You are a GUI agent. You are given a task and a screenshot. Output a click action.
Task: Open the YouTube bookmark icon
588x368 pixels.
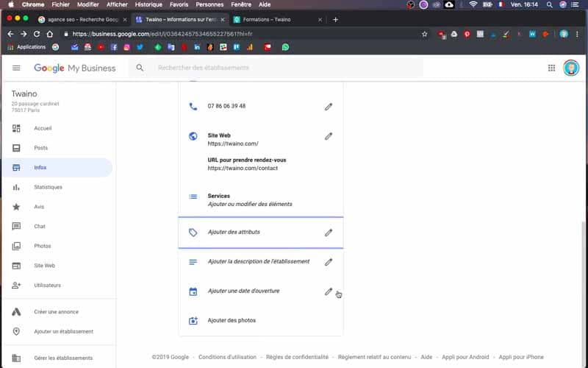click(101, 47)
